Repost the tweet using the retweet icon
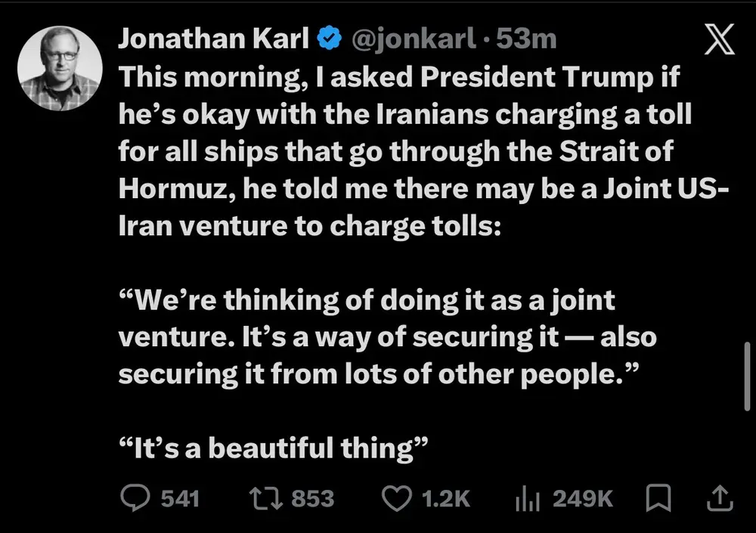 coord(265,498)
